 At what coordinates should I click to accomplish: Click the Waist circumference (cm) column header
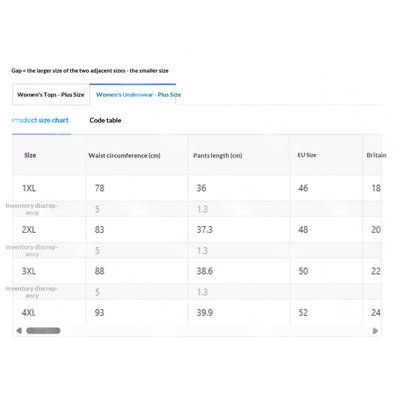(x=124, y=156)
